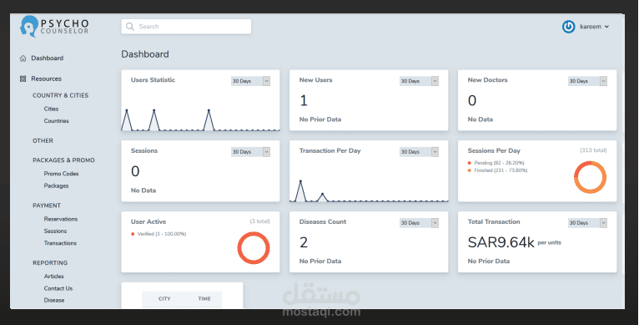
Task: Click the New Users value 1
Action: (304, 101)
